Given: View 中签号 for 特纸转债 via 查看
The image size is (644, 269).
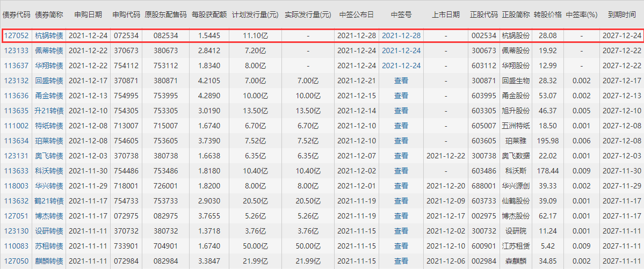Looking at the screenshot, I should pyautogui.click(x=401, y=126).
